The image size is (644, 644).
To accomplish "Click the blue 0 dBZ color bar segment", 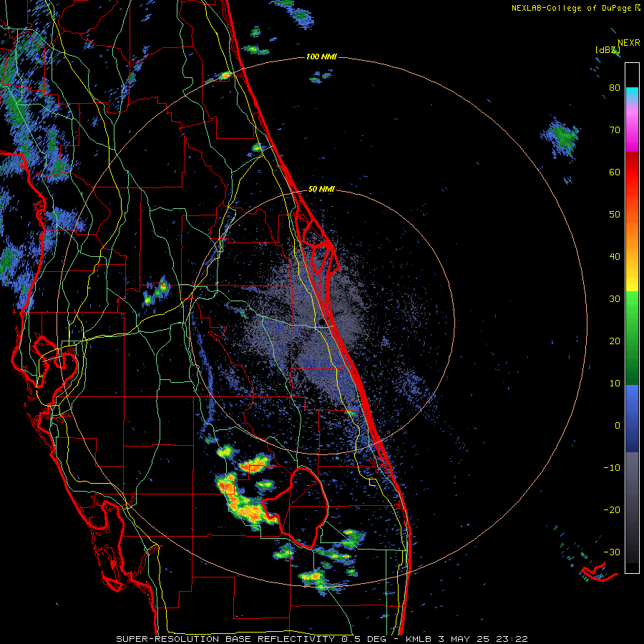I will [632, 419].
